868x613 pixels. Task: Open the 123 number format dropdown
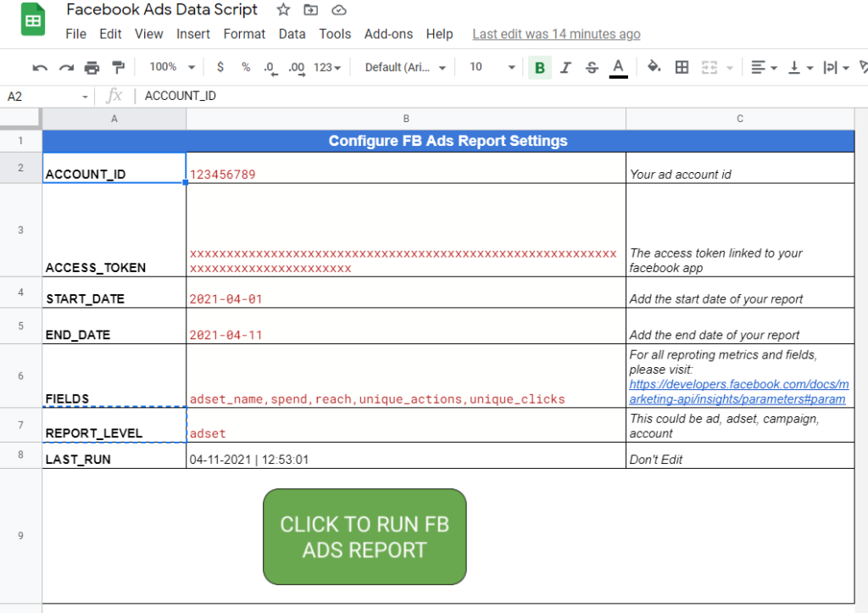click(327, 68)
